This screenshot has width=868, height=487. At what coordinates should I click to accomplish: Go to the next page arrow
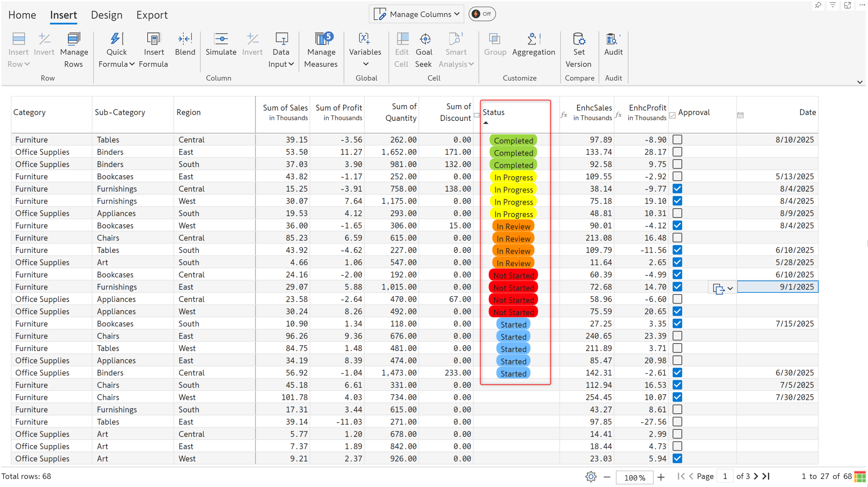[756, 476]
